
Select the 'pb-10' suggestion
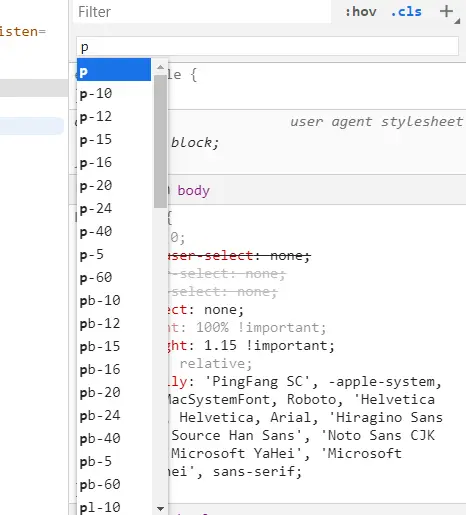coord(114,300)
